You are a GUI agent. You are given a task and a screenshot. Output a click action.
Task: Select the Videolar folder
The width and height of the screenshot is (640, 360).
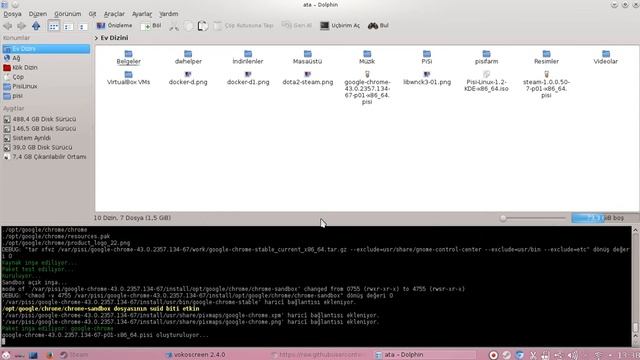[606, 57]
